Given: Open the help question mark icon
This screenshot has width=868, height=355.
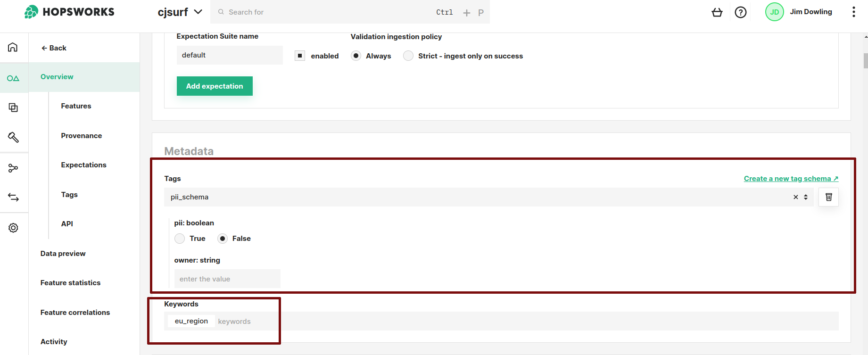Looking at the screenshot, I should (x=741, y=12).
